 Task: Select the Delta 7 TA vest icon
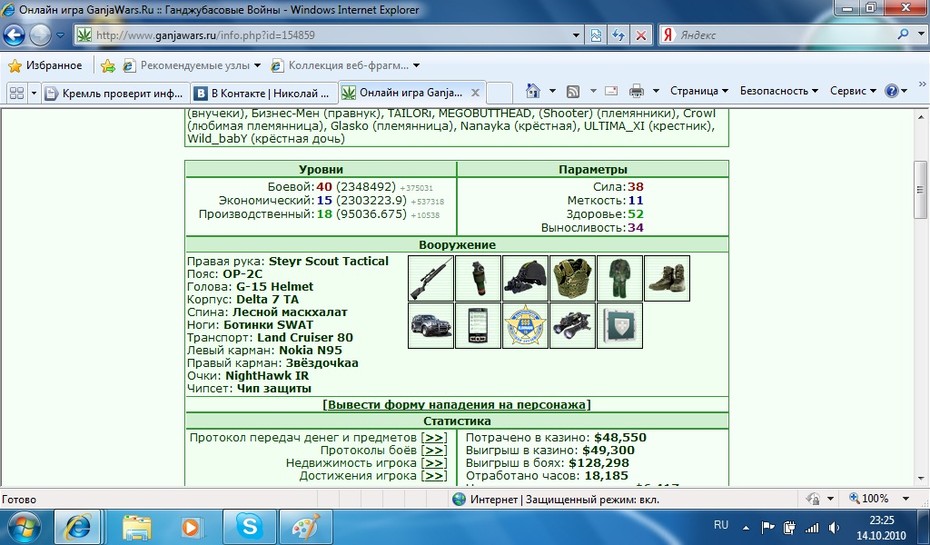click(572, 278)
